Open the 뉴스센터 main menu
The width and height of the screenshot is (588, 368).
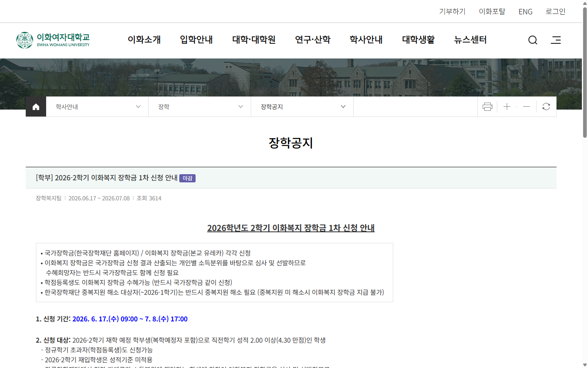[x=470, y=40]
